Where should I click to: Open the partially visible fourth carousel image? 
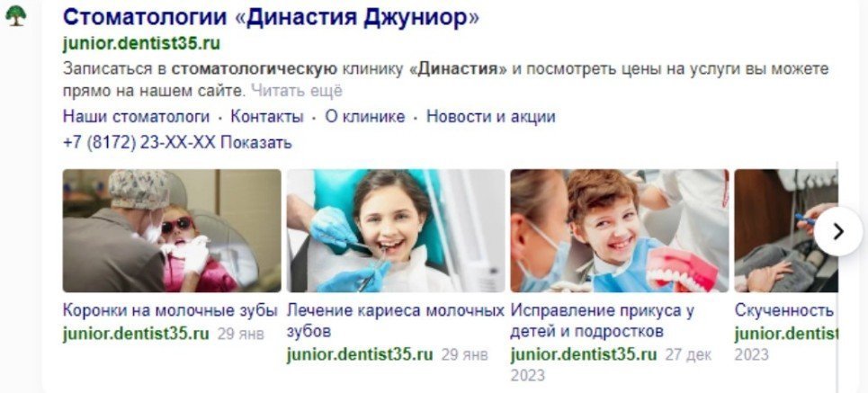[x=786, y=230]
